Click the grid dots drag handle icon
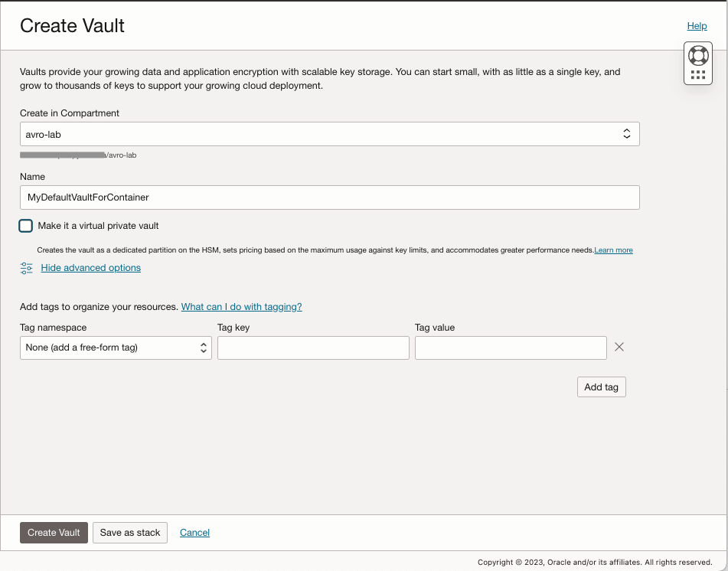The height and width of the screenshot is (571, 728). (x=697, y=75)
